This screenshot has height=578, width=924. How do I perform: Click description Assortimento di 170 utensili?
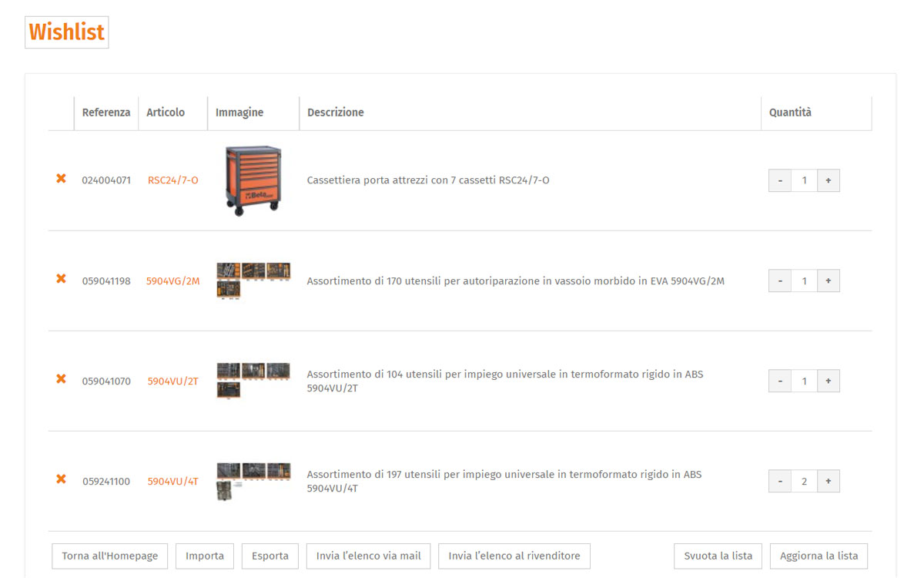click(x=516, y=281)
